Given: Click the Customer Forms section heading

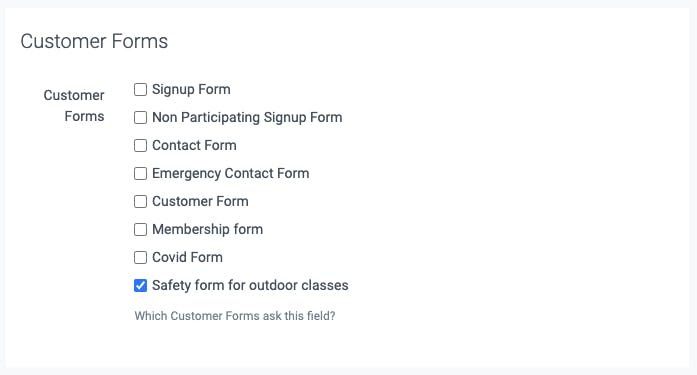Looking at the screenshot, I should pyautogui.click(x=94, y=41).
